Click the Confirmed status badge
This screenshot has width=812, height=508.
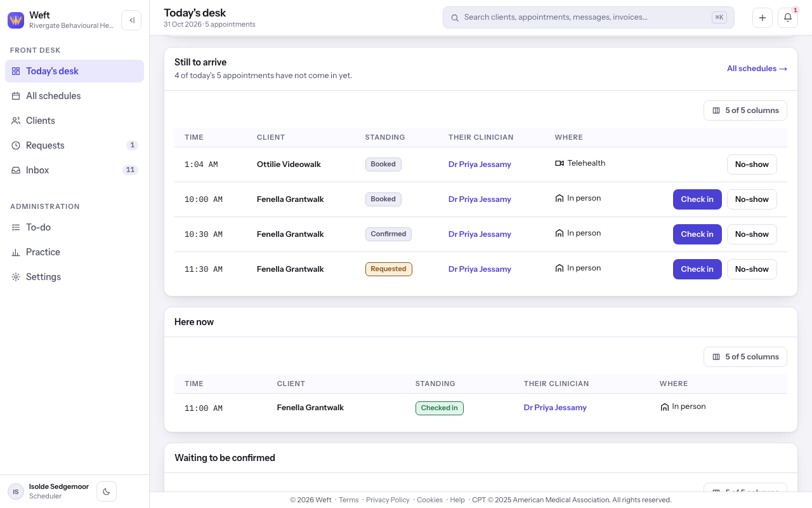click(388, 234)
